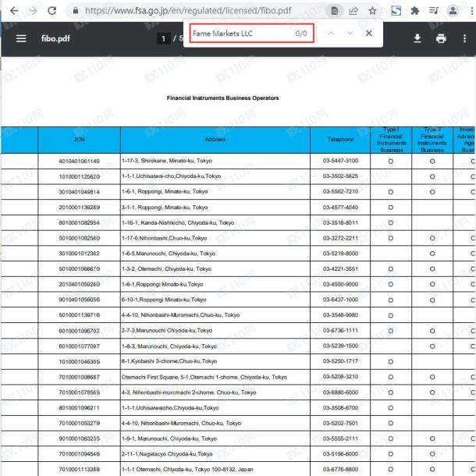Select address 1-17-3, Shirokane, Minato-ku
This screenshot has width=476, height=476.
tap(167, 161)
